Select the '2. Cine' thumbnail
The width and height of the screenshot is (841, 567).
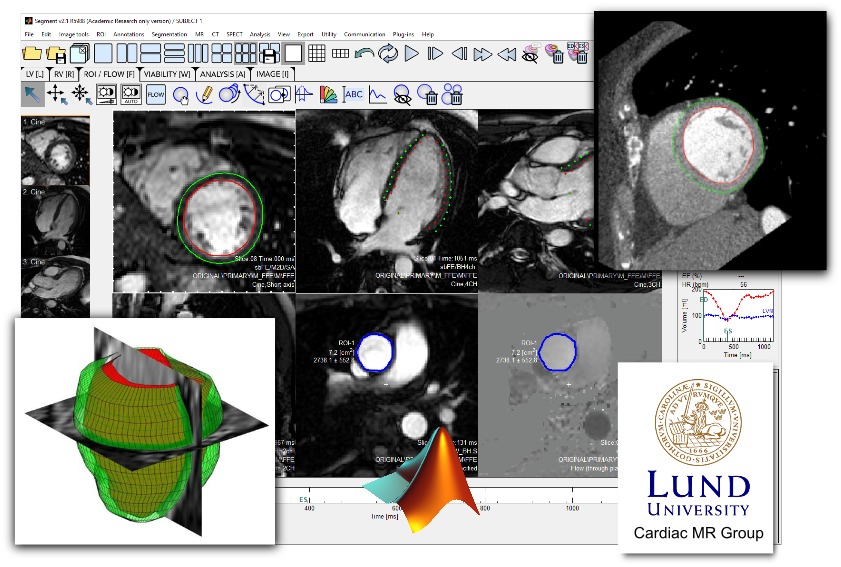click(x=55, y=220)
